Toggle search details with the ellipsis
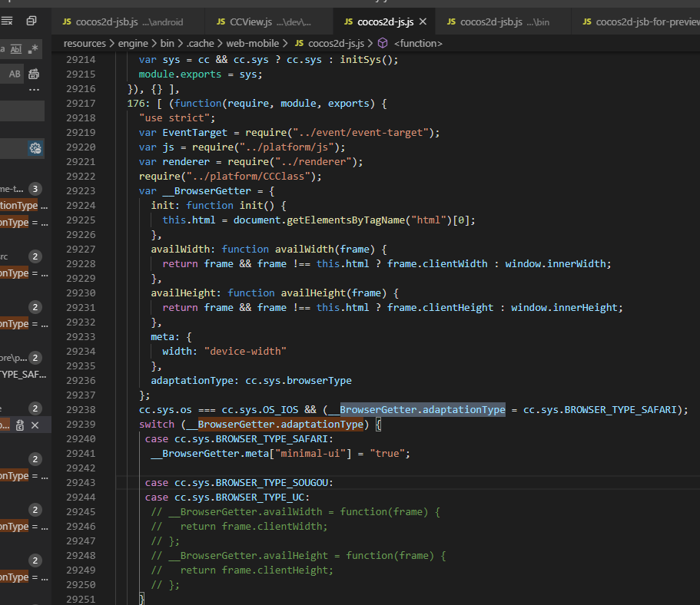 [x=34, y=90]
